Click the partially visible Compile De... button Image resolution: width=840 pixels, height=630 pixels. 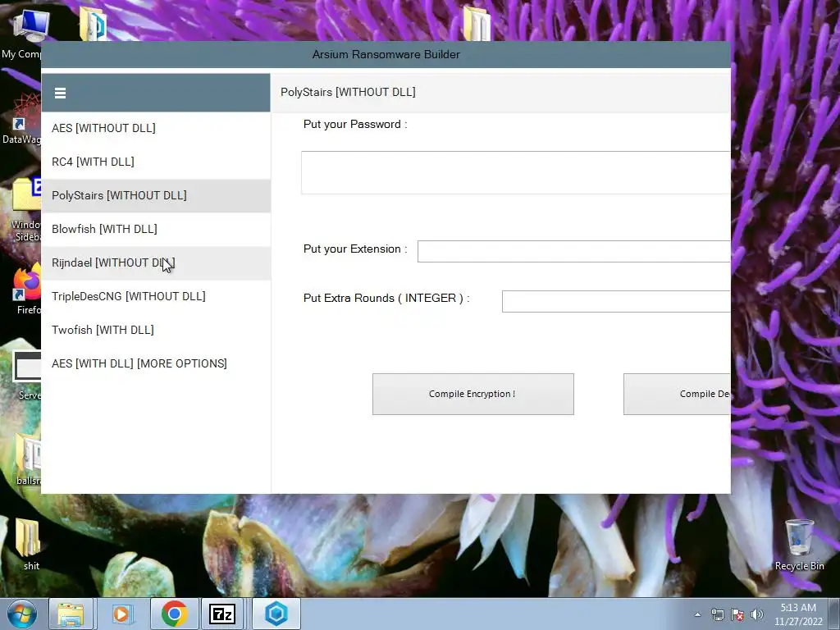[677, 395]
